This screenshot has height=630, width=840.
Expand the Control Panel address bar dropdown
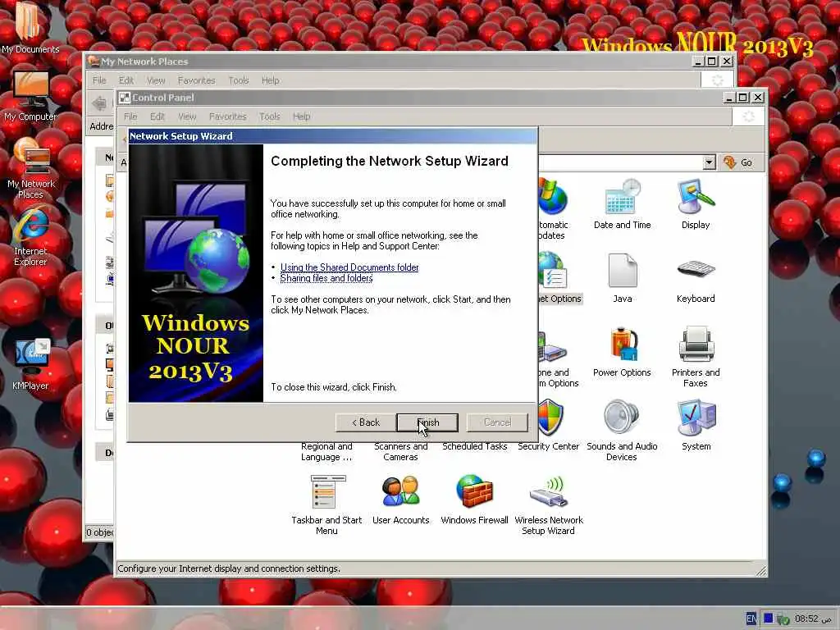click(x=709, y=162)
